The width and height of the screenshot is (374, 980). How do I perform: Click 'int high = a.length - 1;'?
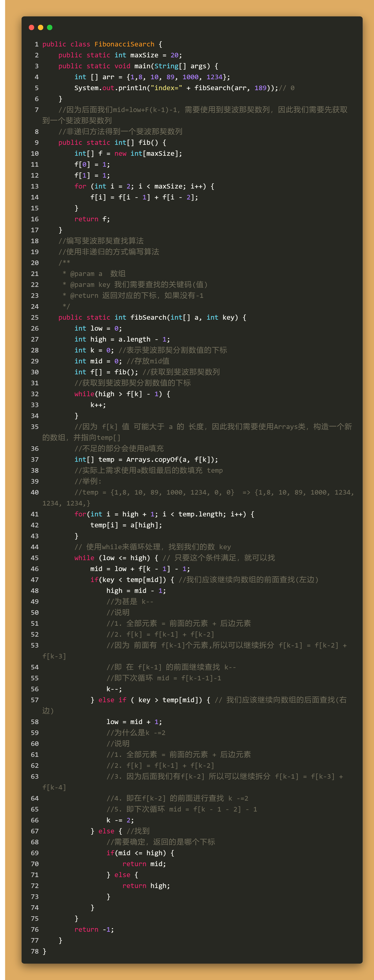tap(122, 339)
